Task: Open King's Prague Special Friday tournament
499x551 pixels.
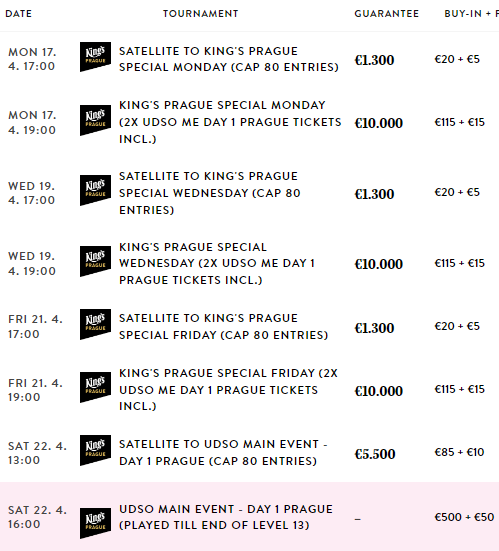Action: click(228, 389)
